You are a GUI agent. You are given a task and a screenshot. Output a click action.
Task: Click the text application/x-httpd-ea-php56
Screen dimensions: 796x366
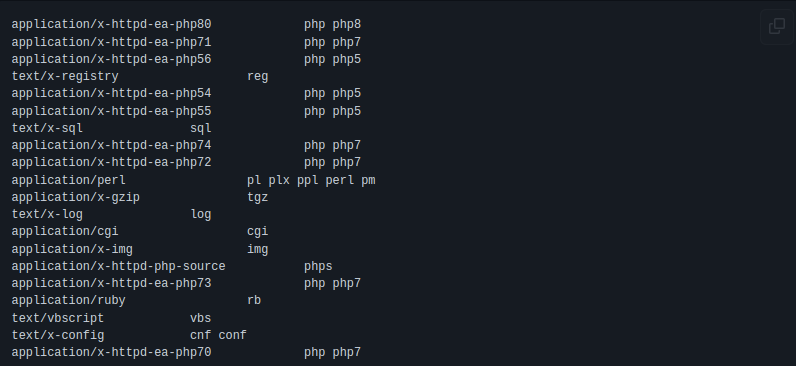(x=111, y=59)
